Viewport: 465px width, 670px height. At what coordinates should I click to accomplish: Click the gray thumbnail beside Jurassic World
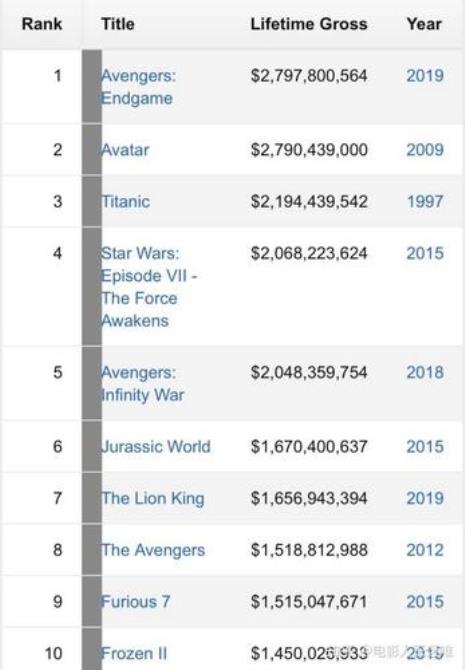(92, 447)
